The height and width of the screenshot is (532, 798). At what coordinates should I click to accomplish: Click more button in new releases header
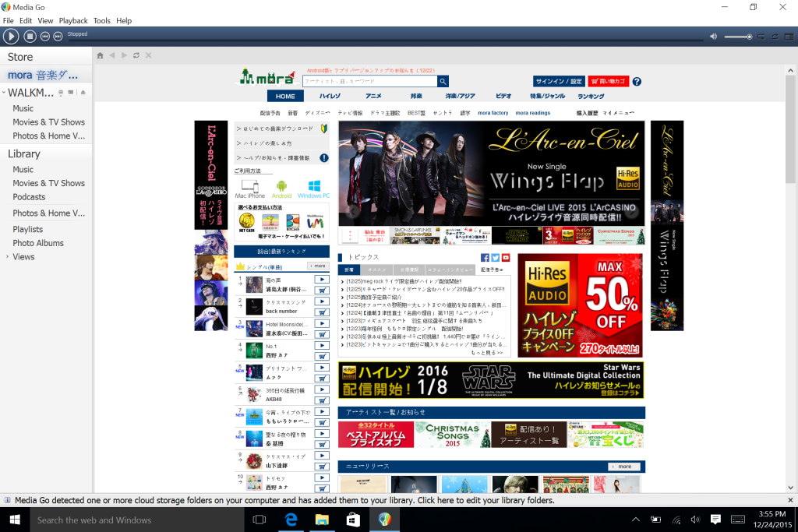[x=624, y=467]
